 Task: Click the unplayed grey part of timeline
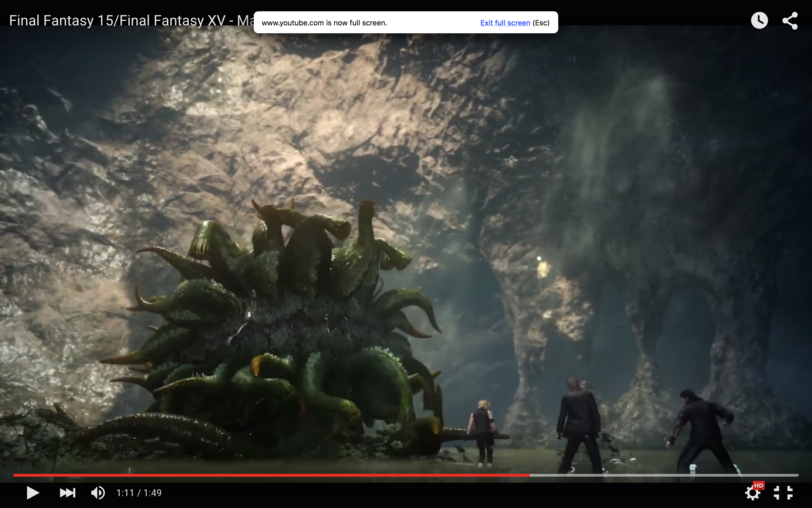coord(664,475)
